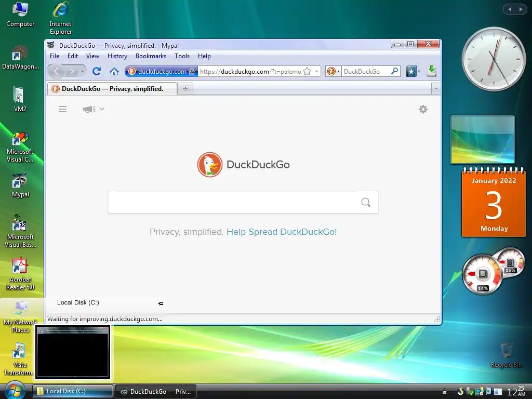Screen dimensions: 532x399
Task: Bookmark this page with the star icon
Action: coord(307,71)
